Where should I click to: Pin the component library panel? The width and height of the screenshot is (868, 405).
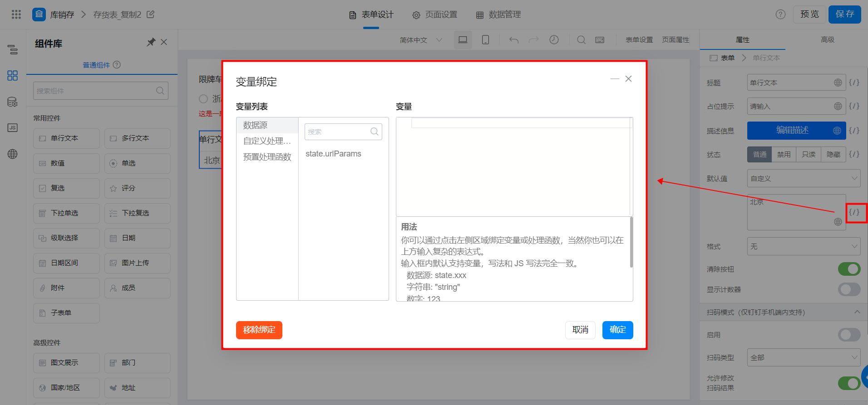pos(151,42)
